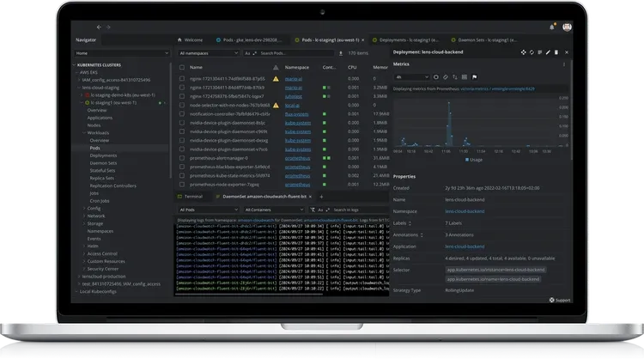Expand the Config tree node

click(84, 208)
